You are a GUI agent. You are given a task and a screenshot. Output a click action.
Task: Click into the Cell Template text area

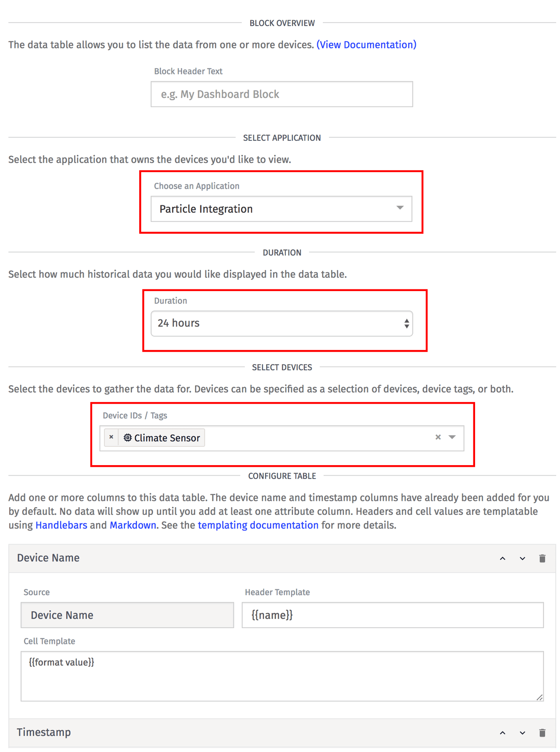281,676
